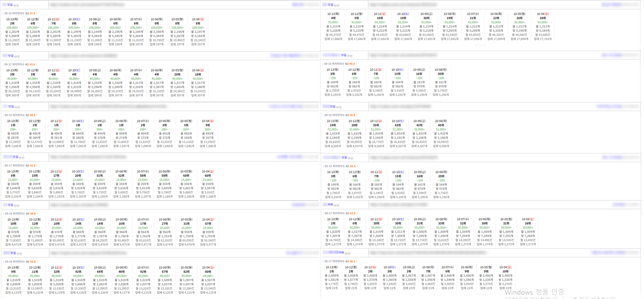Click the '52위' rank cell
The height and width of the screenshot is (299, 644).
coord(121,176)
